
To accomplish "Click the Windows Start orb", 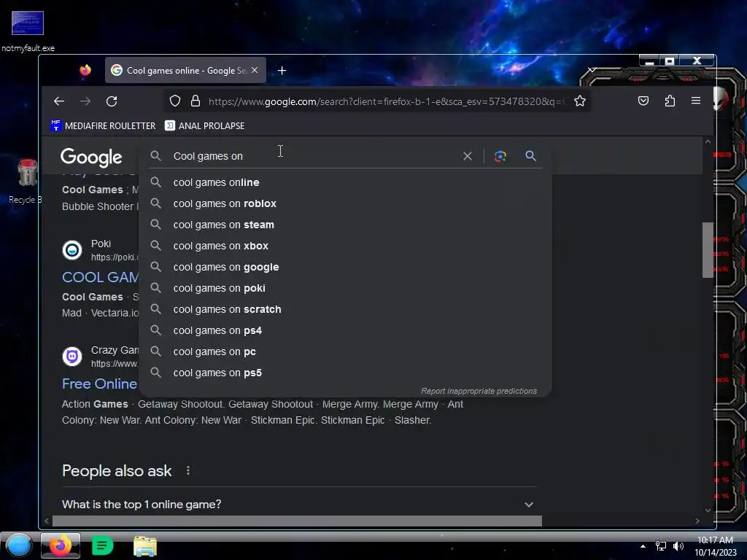I will point(19,545).
